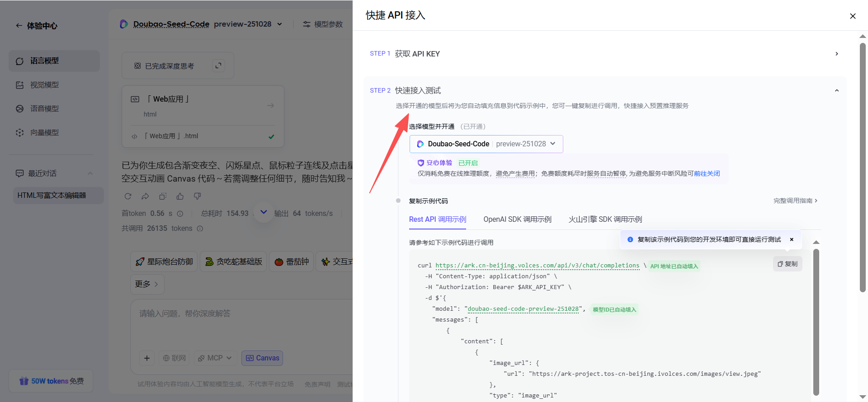Click the green checkmark on the html file

click(271, 136)
